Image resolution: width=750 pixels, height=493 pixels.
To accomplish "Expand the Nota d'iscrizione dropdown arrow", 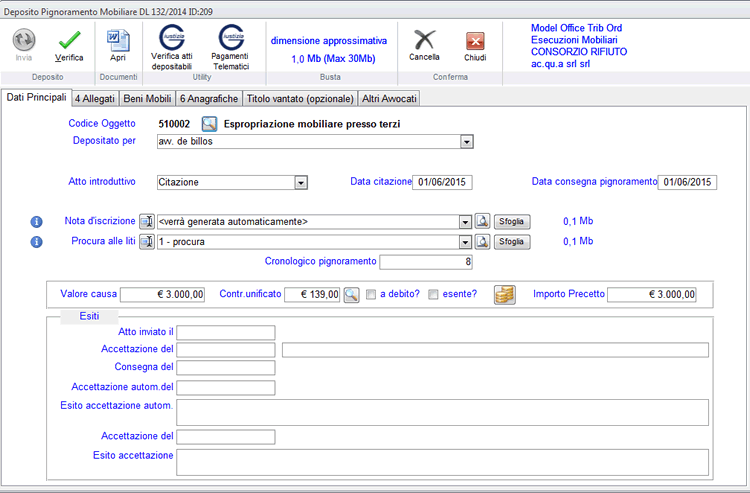I will tap(465, 222).
